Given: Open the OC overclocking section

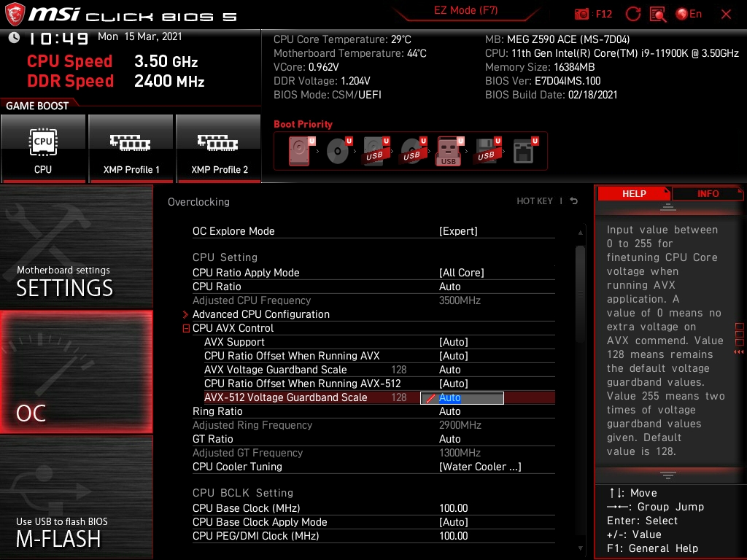Looking at the screenshot, I should [76, 373].
